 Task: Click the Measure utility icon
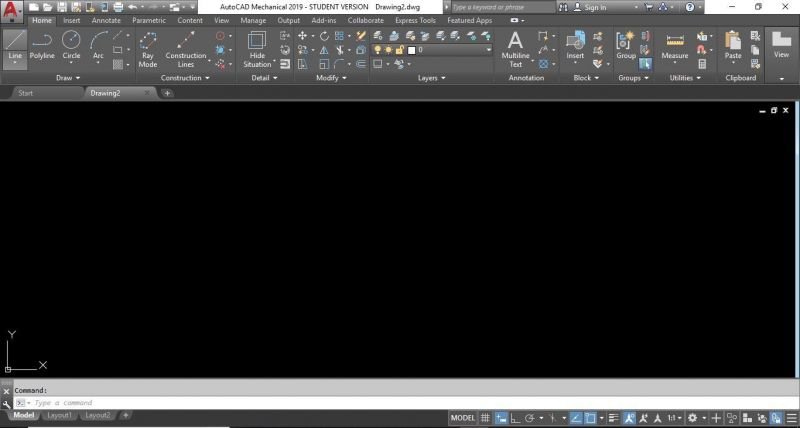click(675, 45)
